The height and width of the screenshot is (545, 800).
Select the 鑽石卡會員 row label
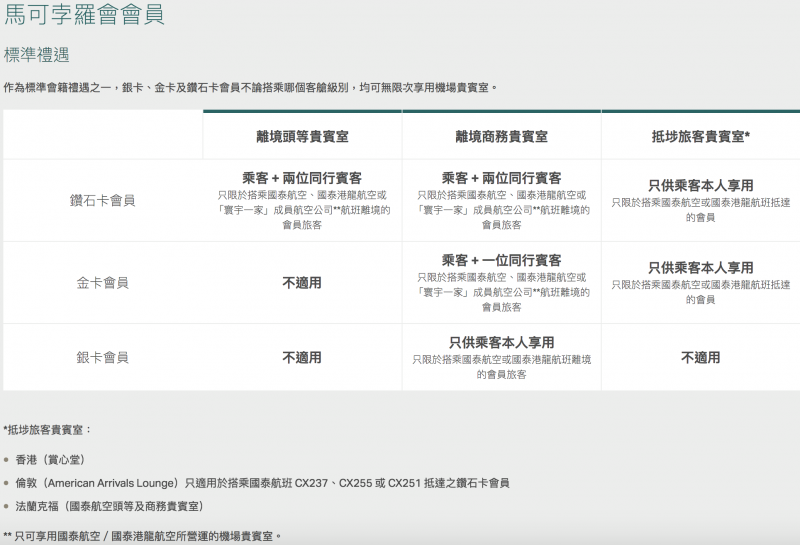click(x=103, y=201)
